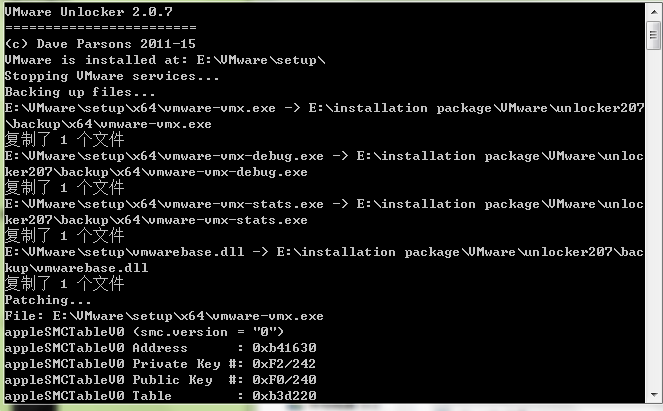Screen dimensions: 663x411
Task: Click the 'File: E:\VMware\setup\x64\vmware-vmx.exe' line
Action: tap(164, 316)
